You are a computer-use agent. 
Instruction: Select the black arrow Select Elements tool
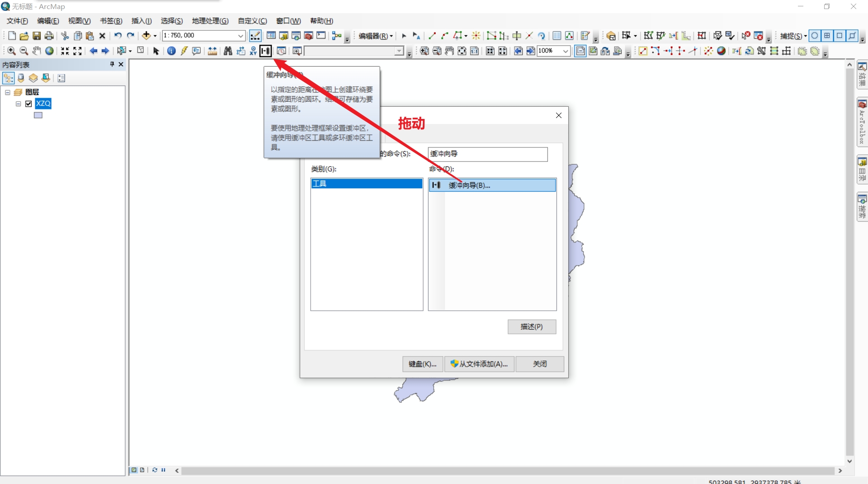tap(156, 51)
